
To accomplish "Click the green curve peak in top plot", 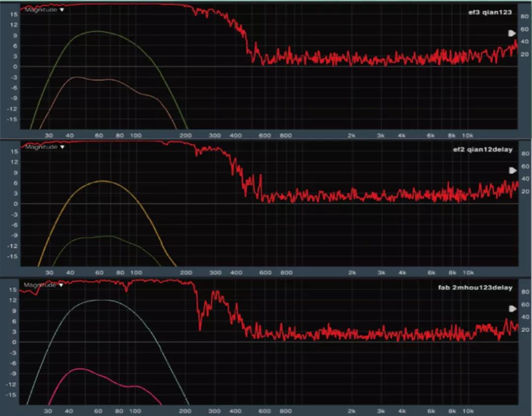I will pyautogui.click(x=97, y=32).
